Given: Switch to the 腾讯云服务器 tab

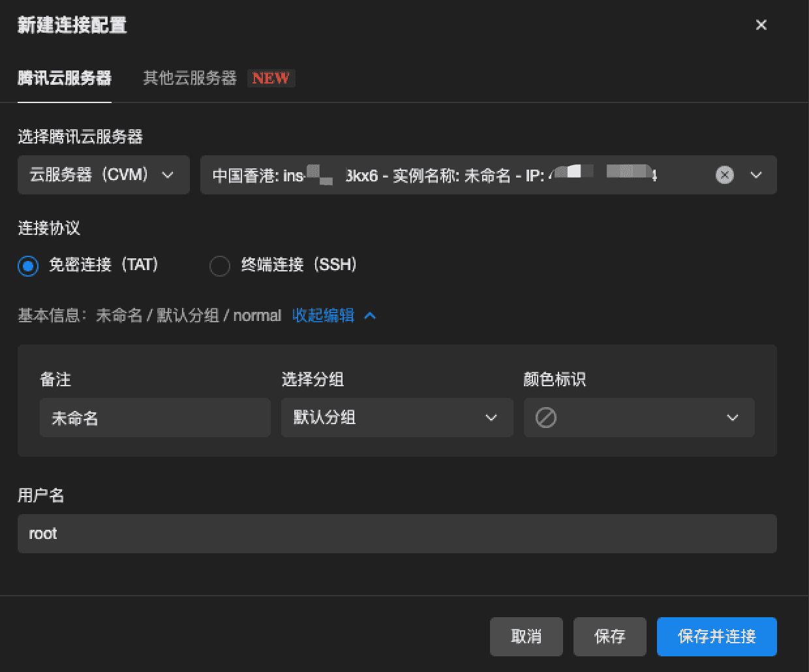Looking at the screenshot, I should 64,78.
